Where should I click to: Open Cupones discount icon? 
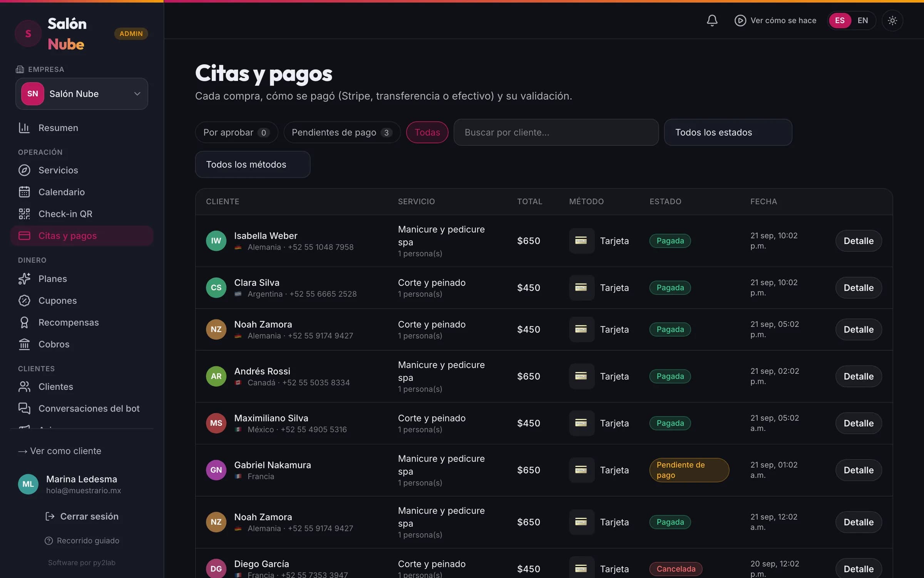pyautogui.click(x=24, y=301)
